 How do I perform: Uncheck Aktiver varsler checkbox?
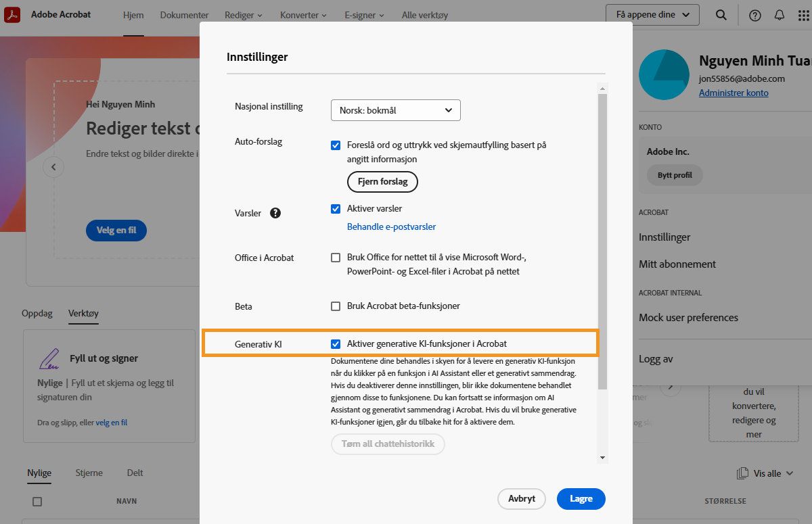[x=336, y=208]
